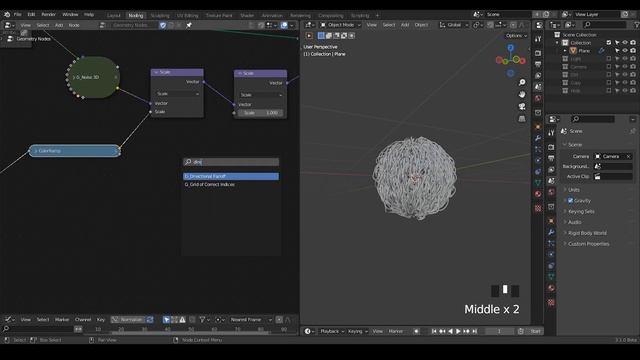Enable the Camera collection checkbox in outliner

[609, 67]
